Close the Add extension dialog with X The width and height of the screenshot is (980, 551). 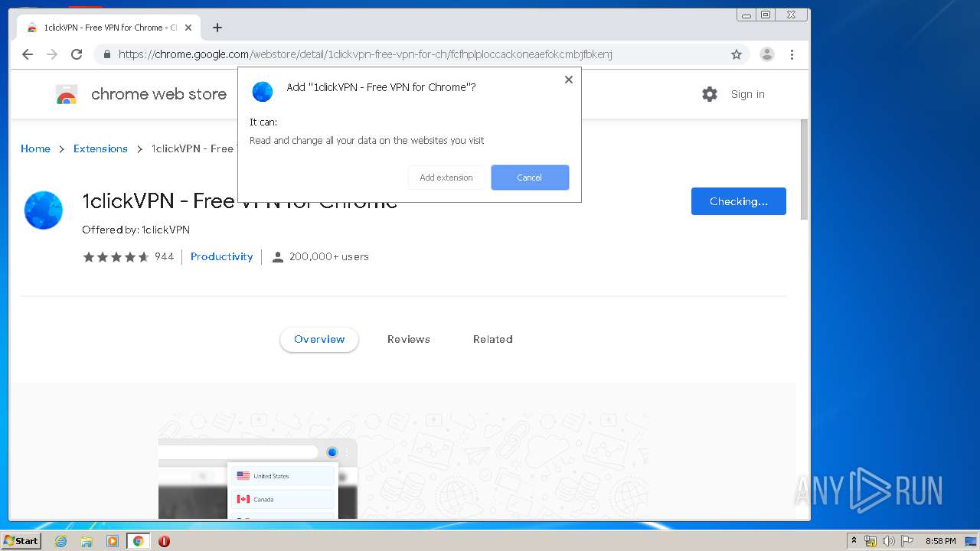(569, 80)
